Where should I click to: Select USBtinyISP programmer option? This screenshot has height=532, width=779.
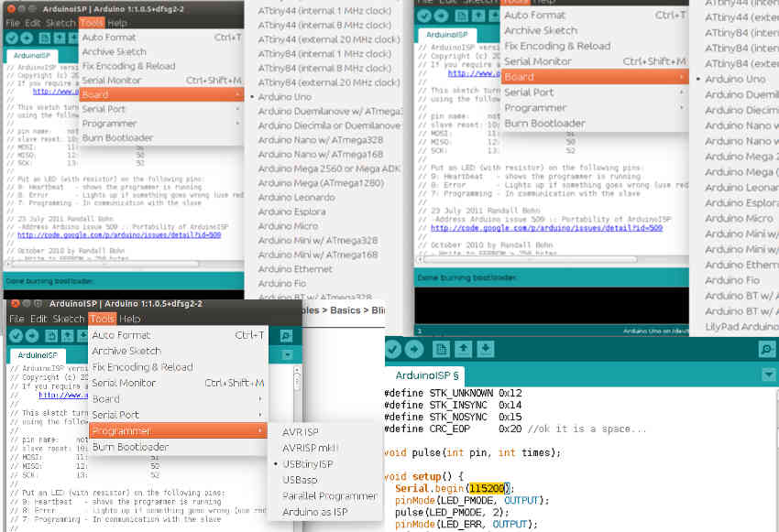pos(308,464)
